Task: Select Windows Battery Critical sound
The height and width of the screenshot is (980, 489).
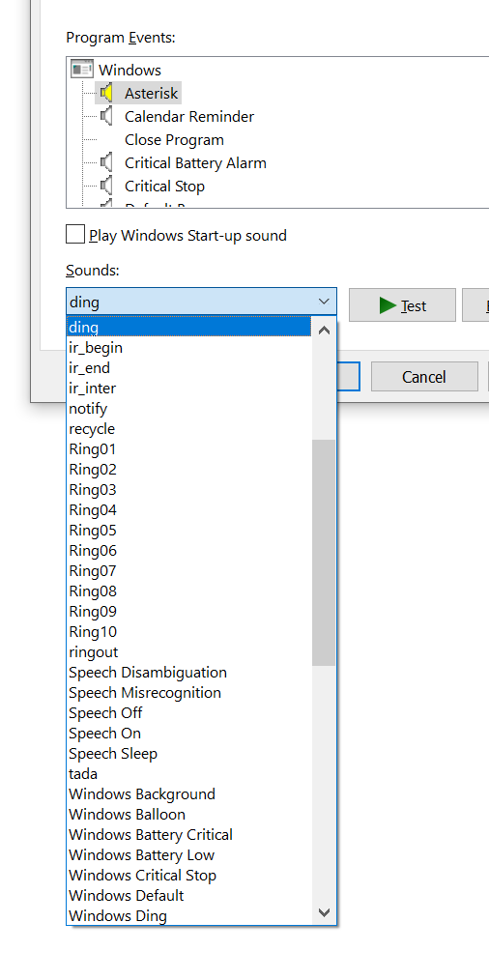Action: coord(188,835)
